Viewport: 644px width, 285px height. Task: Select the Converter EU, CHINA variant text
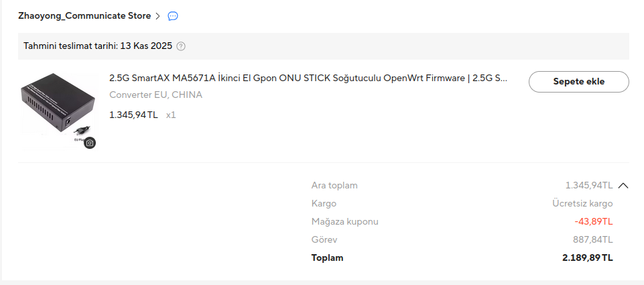coord(155,95)
